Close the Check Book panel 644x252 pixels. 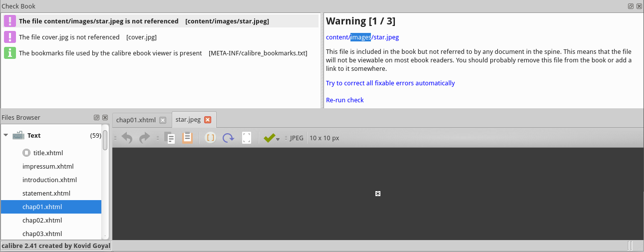pos(639,6)
